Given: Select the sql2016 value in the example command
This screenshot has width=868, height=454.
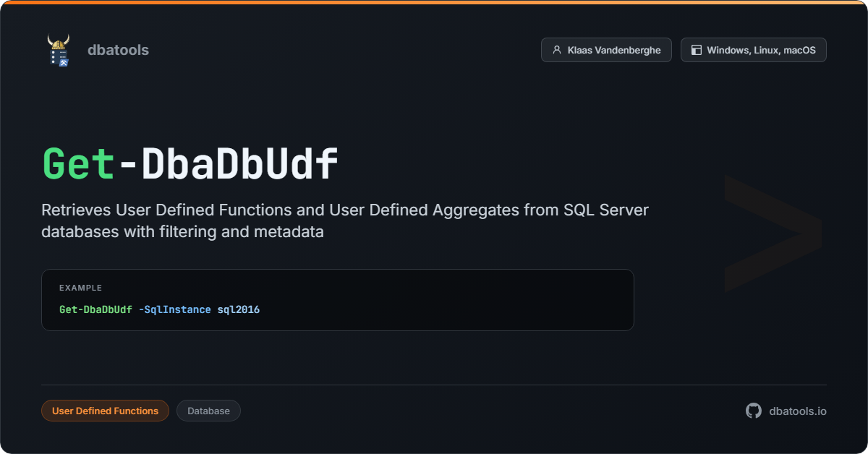Looking at the screenshot, I should coord(239,309).
